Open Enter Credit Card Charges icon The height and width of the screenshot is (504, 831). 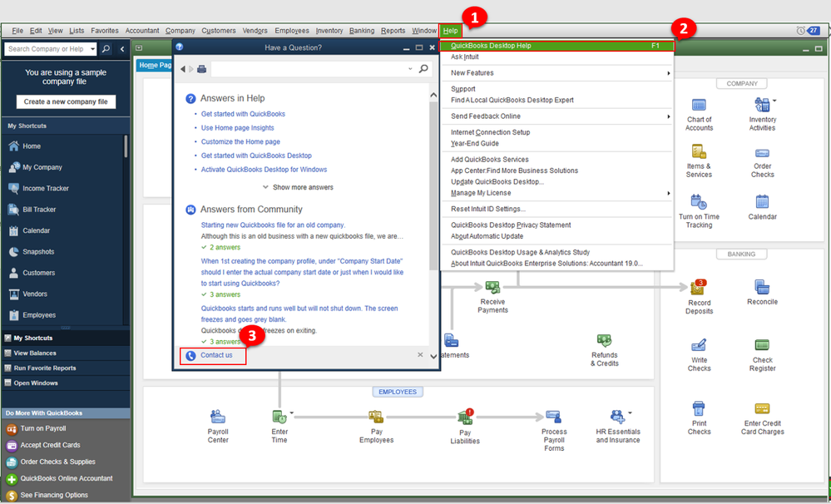pyautogui.click(x=762, y=408)
